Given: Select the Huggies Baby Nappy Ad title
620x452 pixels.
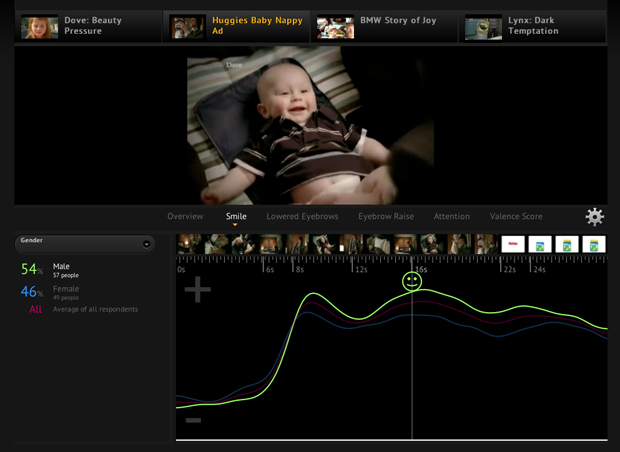Looking at the screenshot, I should tap(257, 26).
